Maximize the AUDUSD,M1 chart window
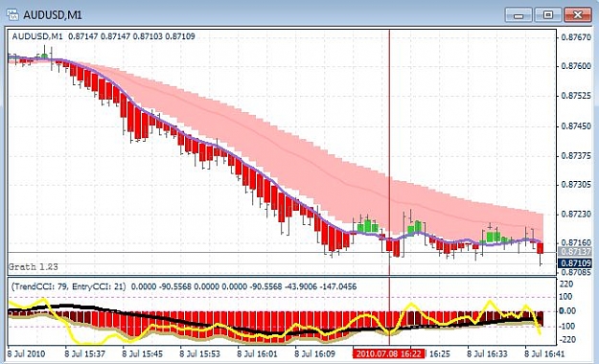The width and height of the screenshot is (599, 364). pos(548,15)
